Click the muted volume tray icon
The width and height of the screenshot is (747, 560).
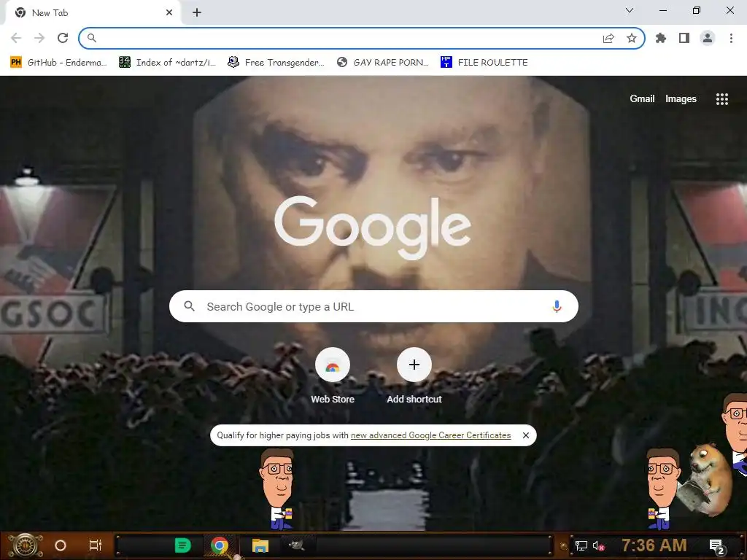click(598, 545)
